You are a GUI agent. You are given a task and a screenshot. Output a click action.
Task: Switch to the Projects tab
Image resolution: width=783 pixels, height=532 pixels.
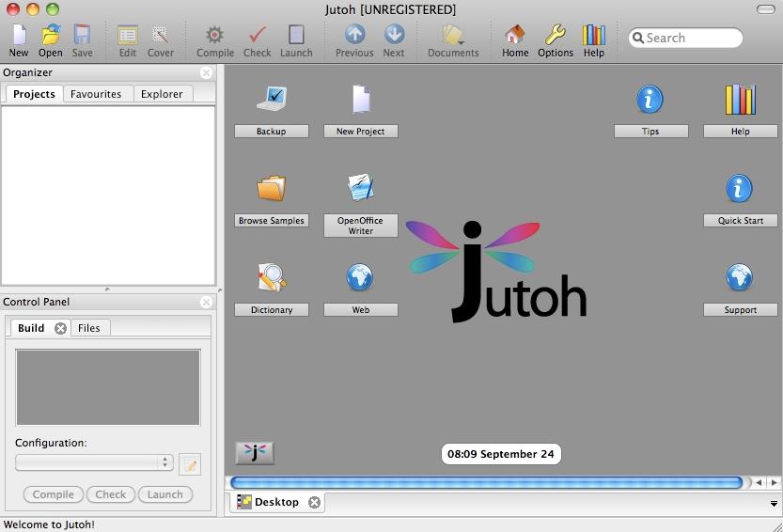pos(34,94)
